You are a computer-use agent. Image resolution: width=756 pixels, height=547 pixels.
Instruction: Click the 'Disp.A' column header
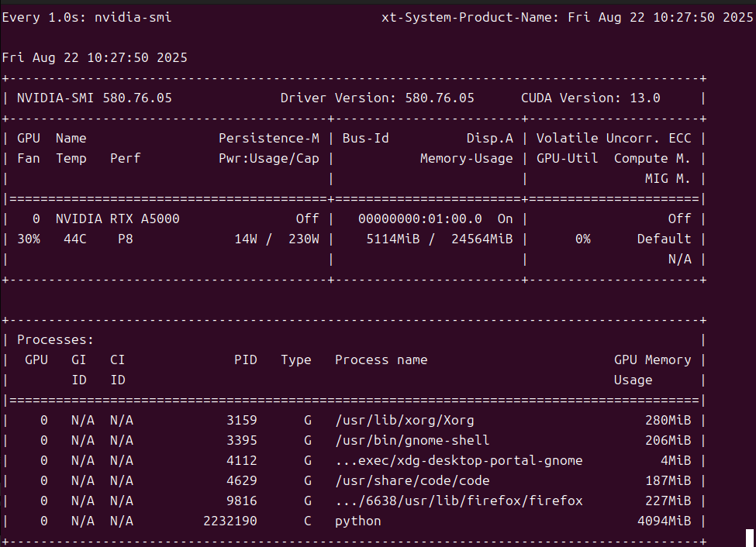[x=490, y=139]
